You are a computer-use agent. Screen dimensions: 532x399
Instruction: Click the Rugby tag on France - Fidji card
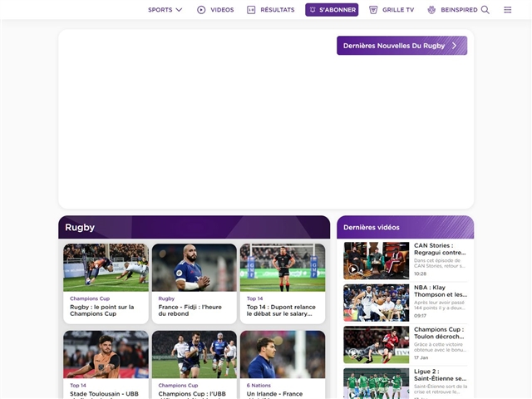click(166, 298)
